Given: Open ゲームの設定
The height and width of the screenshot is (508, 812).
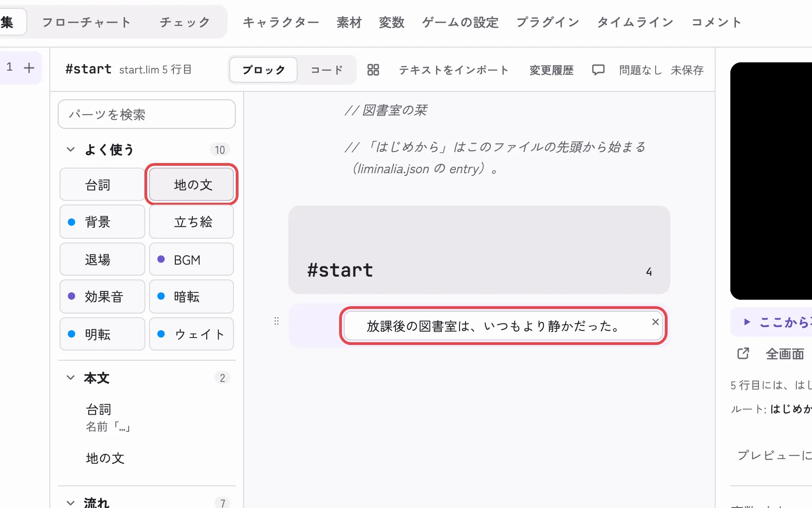Looking at the screenshot, I should click(460, 22).
